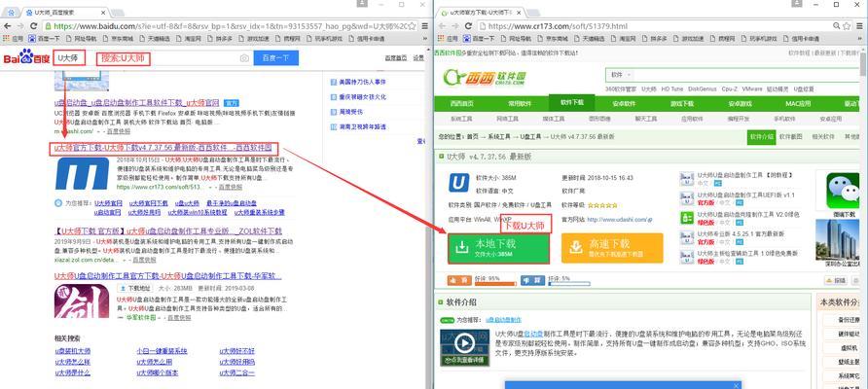Click the blue U大师 application icon
The height and width of the screenshot is (389, 868).
click(x=458, y=183)
